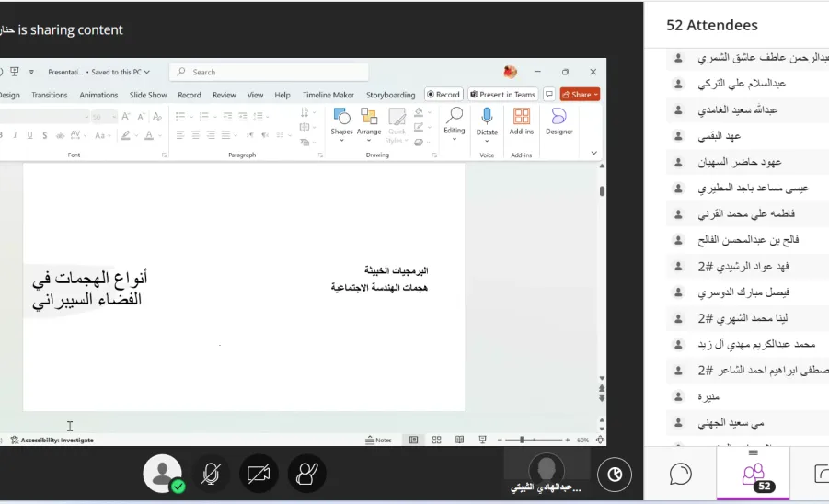Screen dimensions: 829x504
Task: Toggle the Notes pane
Action: tap(378, 440)
